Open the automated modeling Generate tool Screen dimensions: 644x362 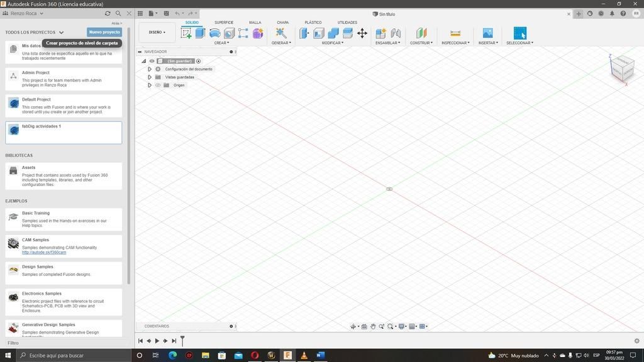click(281, 33)
